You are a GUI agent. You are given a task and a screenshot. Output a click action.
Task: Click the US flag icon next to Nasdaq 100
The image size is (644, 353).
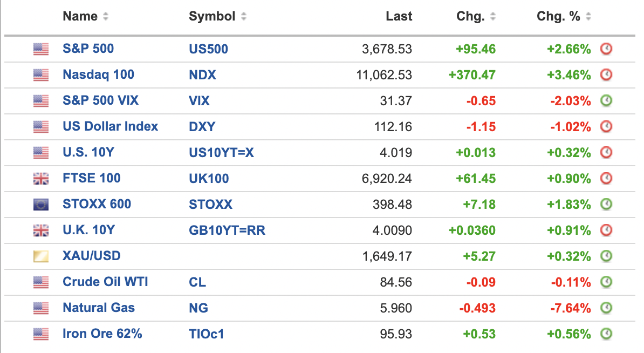(x=41, y=75)
